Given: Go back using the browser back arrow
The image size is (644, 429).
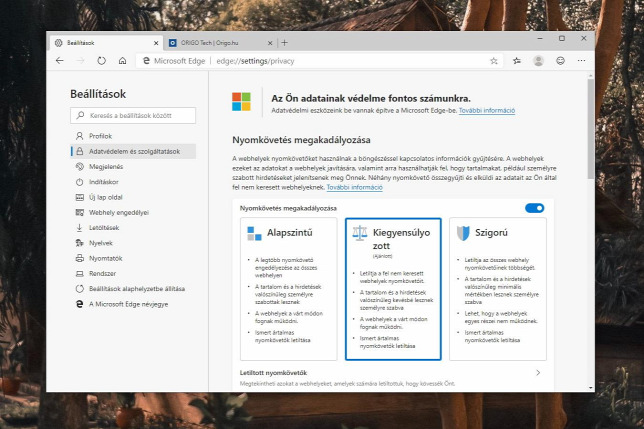Looking at the screenshot, I should [60, 61].
